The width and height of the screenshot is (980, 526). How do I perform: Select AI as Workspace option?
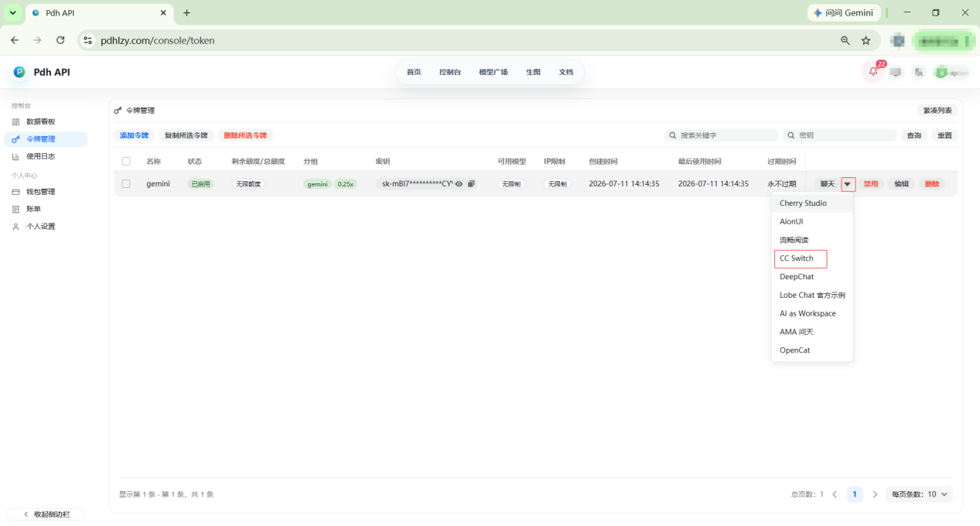pos(812,314)
